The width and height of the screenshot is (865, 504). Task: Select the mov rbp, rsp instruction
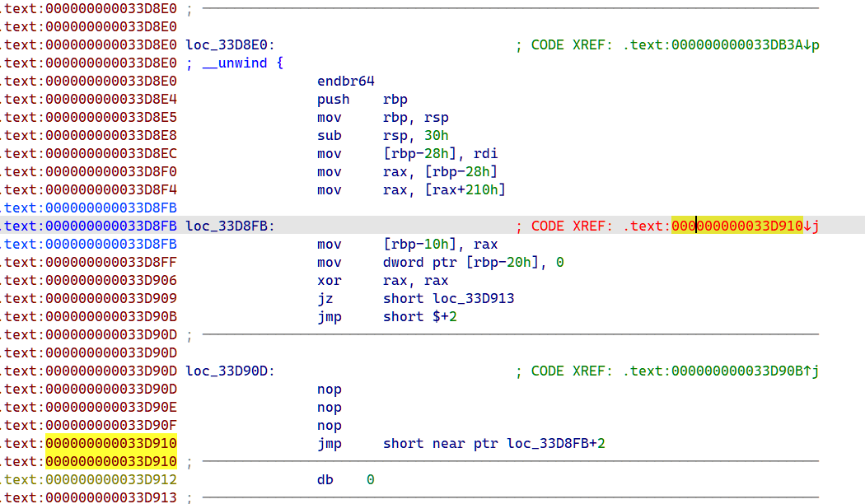[383, 118]
